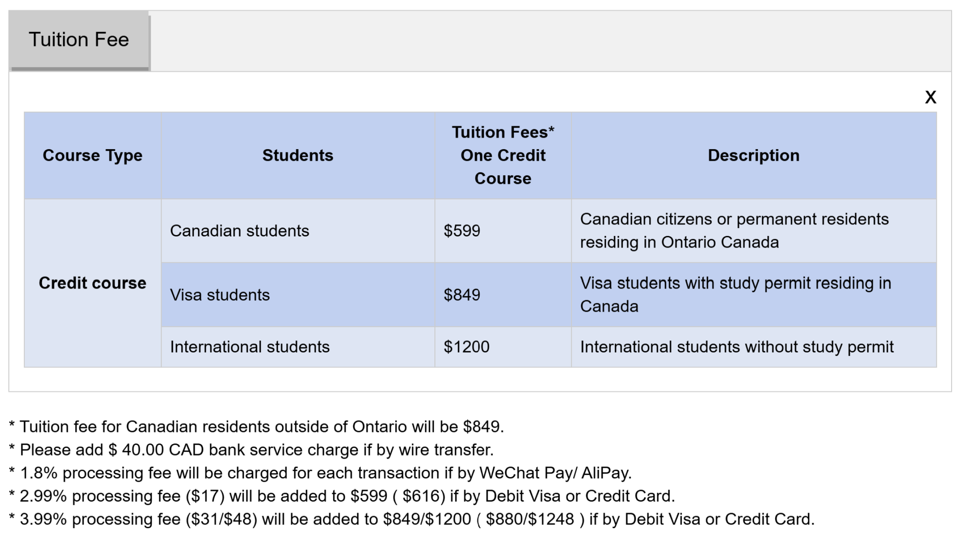
Task: Click the Visa students cell
Action: point(220,295)
